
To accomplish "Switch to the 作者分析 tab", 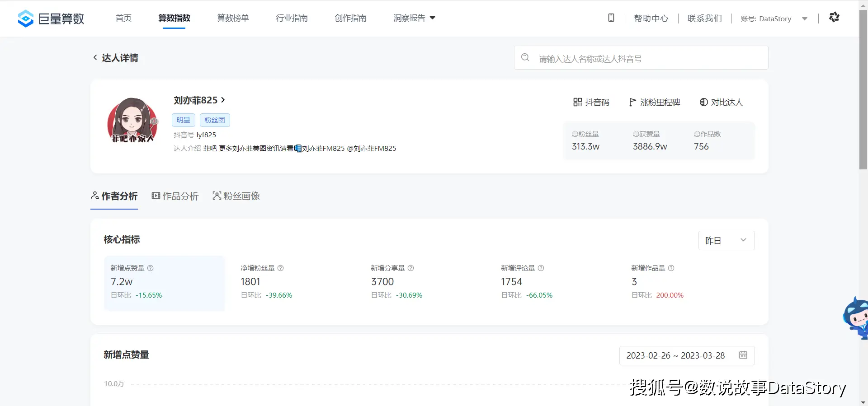I will pyautogui.click(x=114, y=196).
